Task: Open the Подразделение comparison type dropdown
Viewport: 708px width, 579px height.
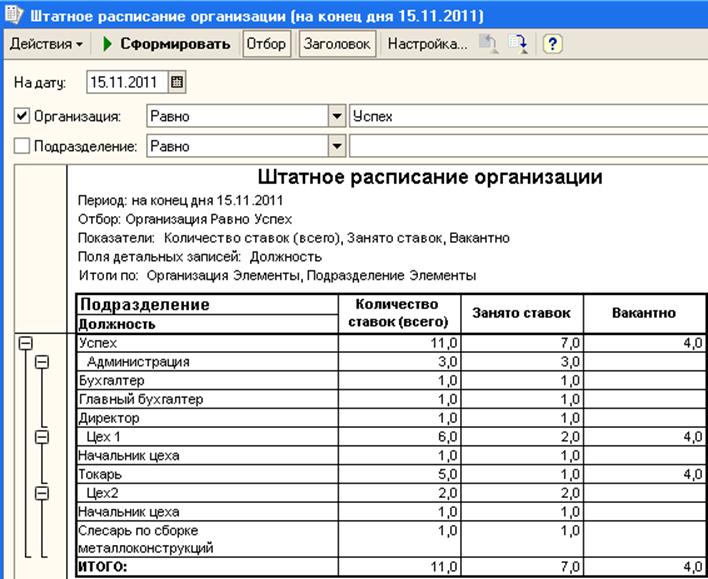Action: (x=337, y=146)
